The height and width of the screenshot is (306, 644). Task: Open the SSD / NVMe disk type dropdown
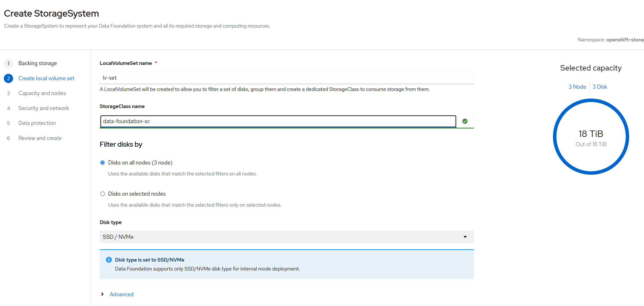(286, 237)
